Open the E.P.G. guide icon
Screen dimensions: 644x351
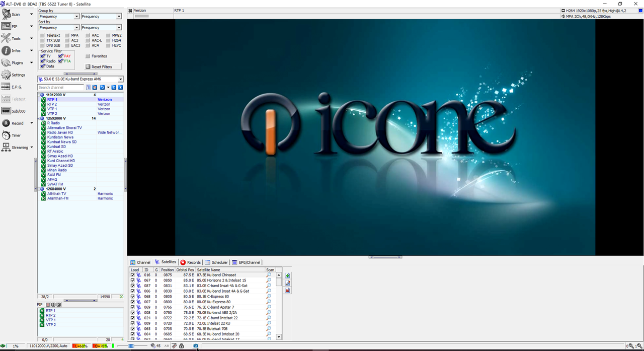pyautogui.click(x=6, y=87)
